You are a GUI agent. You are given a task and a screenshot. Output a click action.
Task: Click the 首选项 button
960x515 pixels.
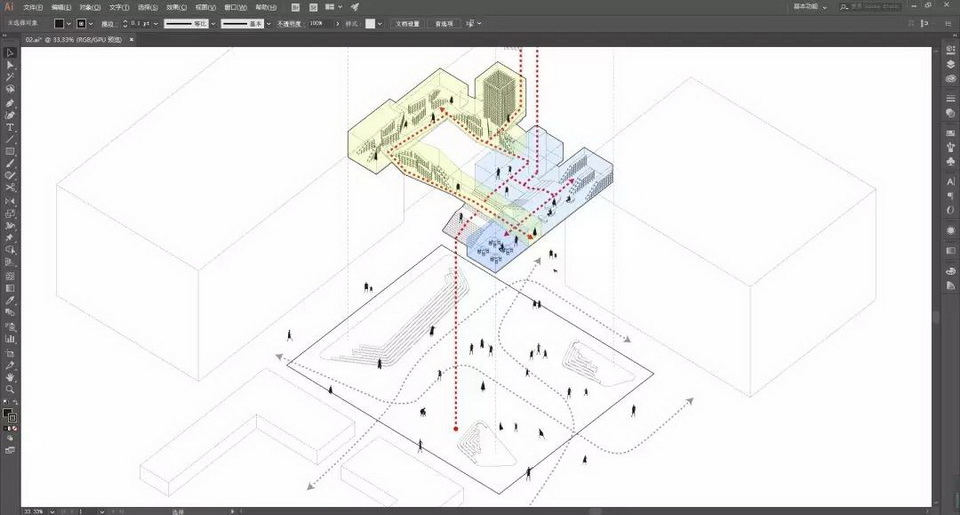click(443, 22)
